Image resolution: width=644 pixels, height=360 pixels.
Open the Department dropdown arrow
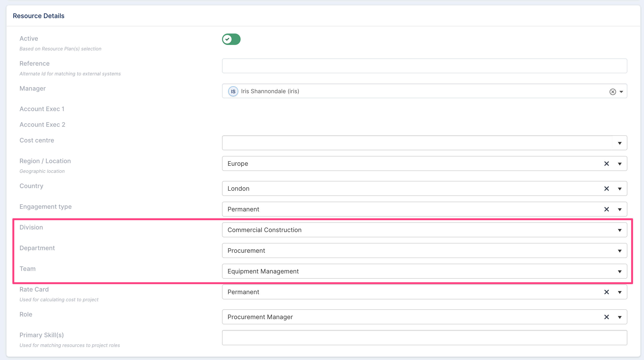620,251
